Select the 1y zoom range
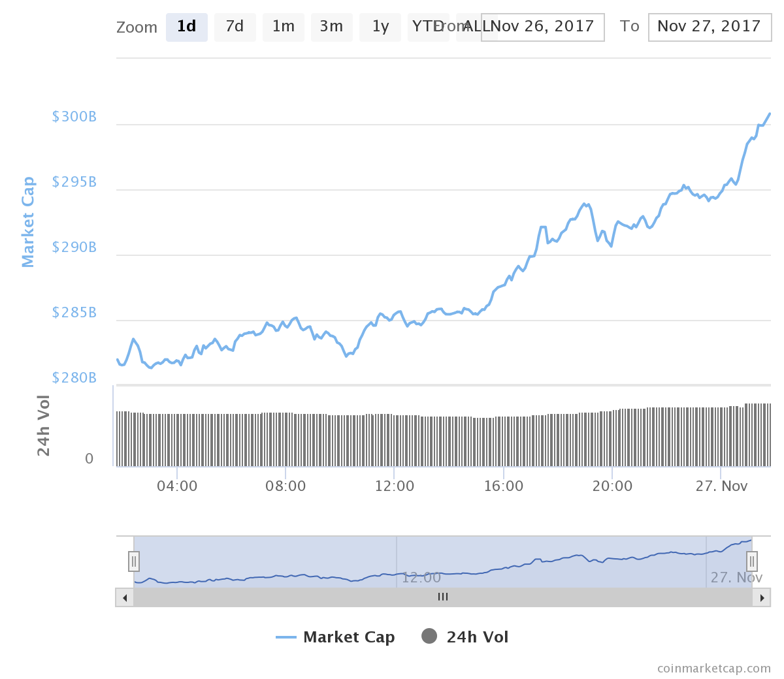 tap(380, 27)
